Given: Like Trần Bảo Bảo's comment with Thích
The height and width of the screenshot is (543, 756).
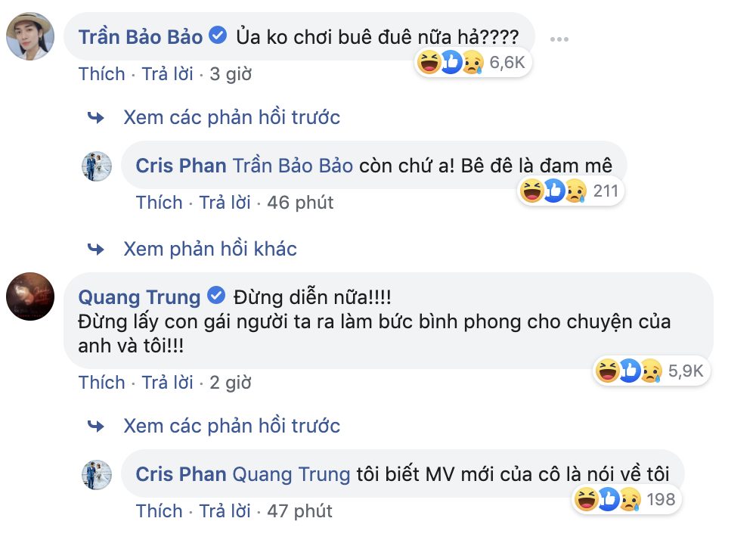Looking at the screenshot, I should pyautogui.click(x=101, y=74).
